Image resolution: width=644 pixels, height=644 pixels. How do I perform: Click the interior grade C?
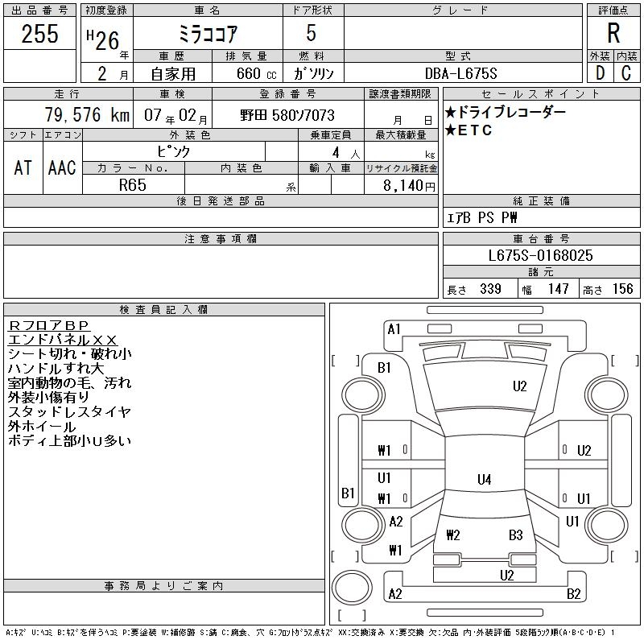click(x=626, y=73)
